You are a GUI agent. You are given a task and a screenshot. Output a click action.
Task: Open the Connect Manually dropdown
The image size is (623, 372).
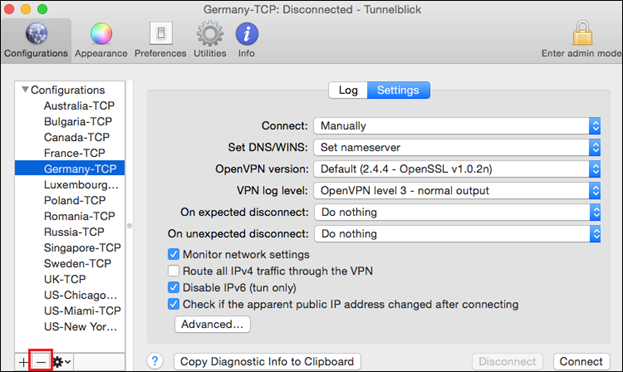[x=457, y=126]
